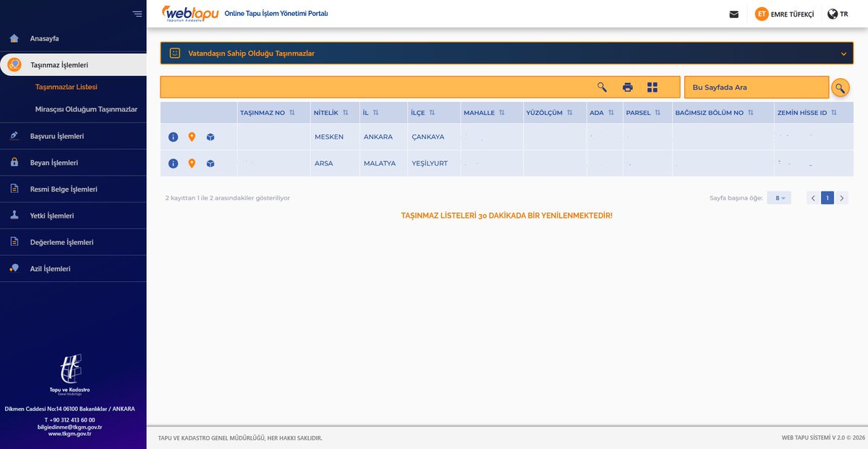Viewport: 868px width, 449px height.
Task: Open the items-per-page dropdown showing 8
Action: (779, 197)
